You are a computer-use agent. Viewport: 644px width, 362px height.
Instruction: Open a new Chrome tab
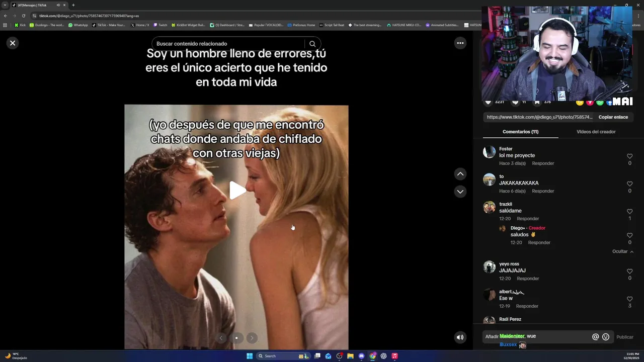click(x=73, y=5)
